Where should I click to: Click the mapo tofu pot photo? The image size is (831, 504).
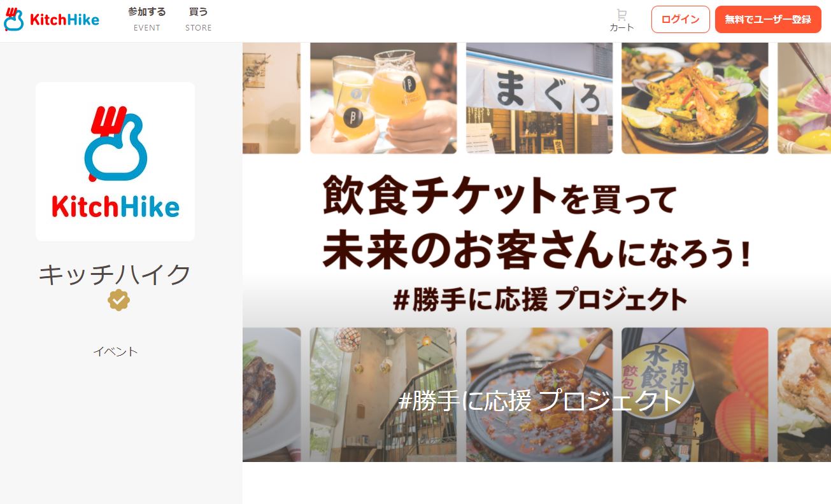[x=539, y=395]
